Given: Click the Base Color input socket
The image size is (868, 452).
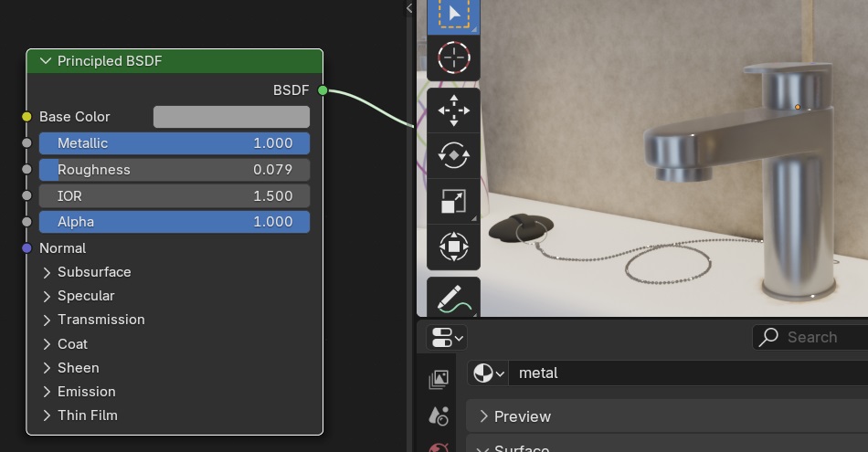Looking at the screenshot, I should click(x=26, y=117).
